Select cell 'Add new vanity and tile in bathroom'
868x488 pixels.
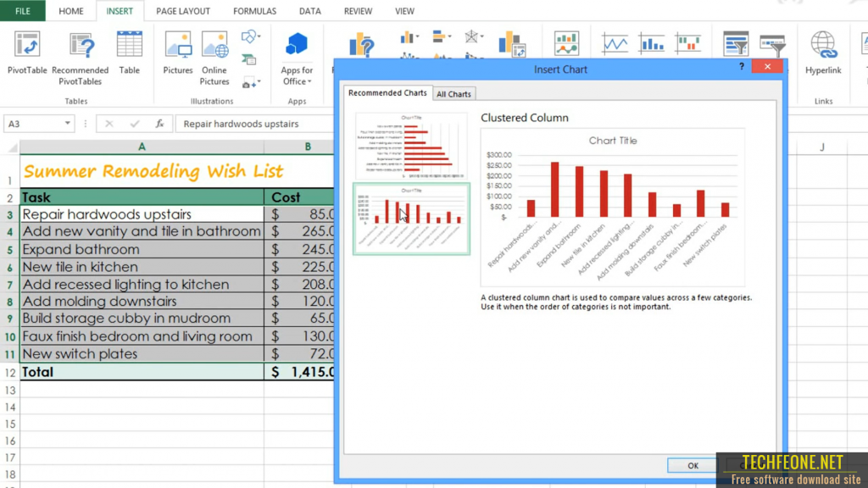coord(142,231)
